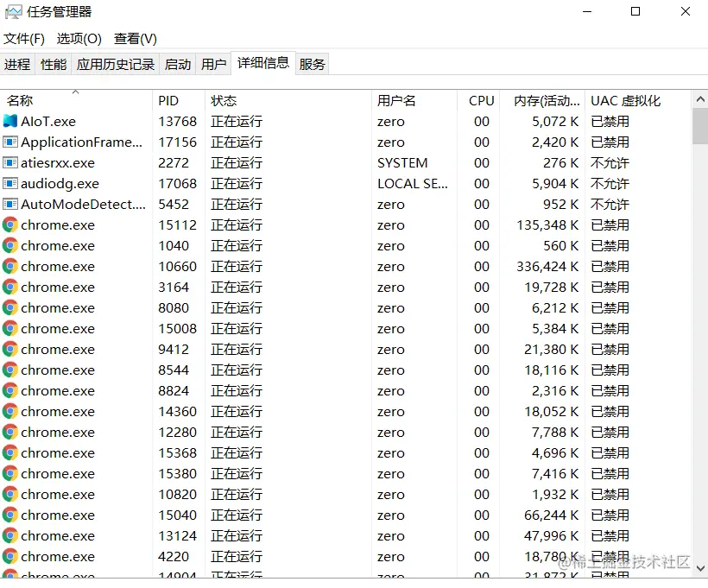Click Chrome icon for PID 3164
The width and height of the screenshot is (708, 588).
[10, 287]
